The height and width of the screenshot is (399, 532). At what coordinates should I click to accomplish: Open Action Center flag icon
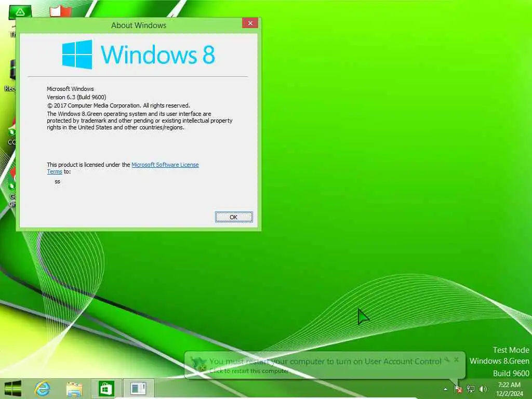coord(458,389)
